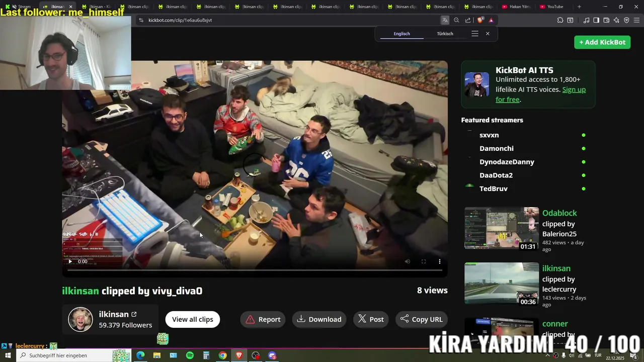Screen dimensions: 644x362
Task: Click Add KickBot button
Action: (602, 42)
